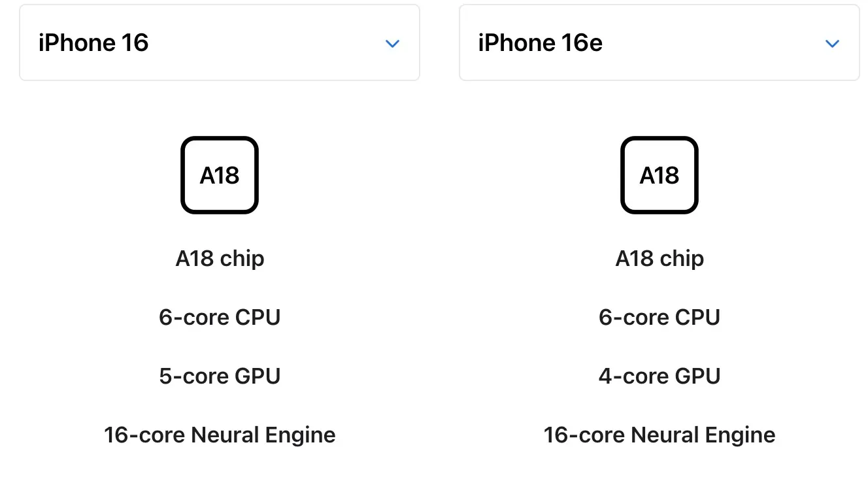Click the "5-core GPU" spec text
The image size is (868, 481).
[x=220, y=376]
